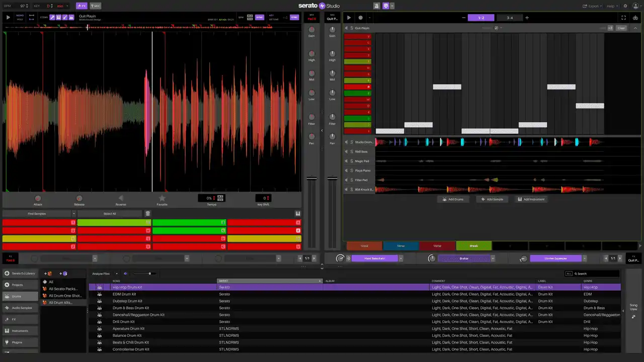Screen dimensions: 644x362
Task: Click the sequencer record button
Action: [360, 18]
